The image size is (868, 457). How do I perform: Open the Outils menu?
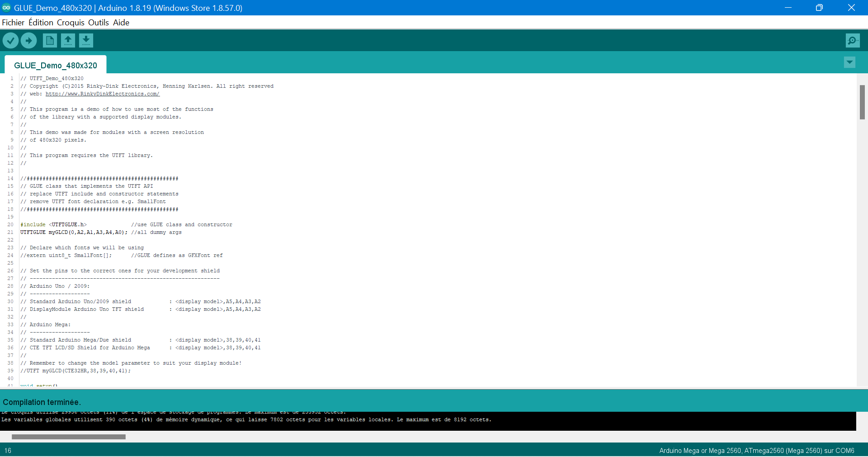[x=99, y=23]
